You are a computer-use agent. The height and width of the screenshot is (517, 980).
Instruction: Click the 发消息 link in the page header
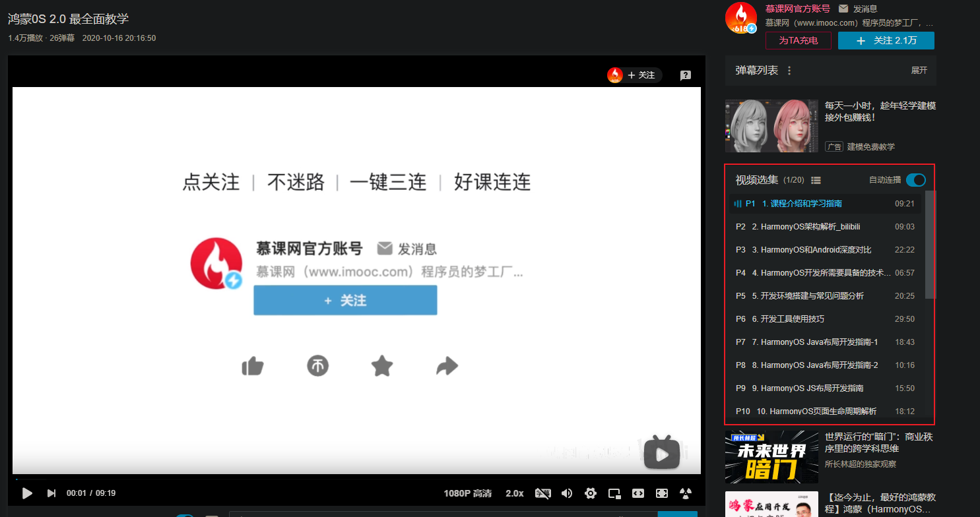click(x=865, y=9)
